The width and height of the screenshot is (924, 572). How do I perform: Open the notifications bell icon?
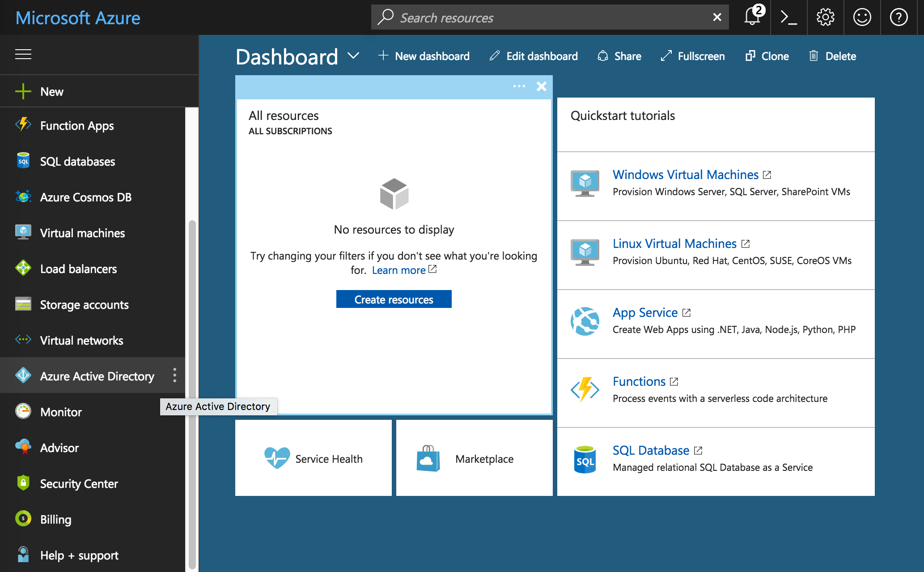point(753,17)
